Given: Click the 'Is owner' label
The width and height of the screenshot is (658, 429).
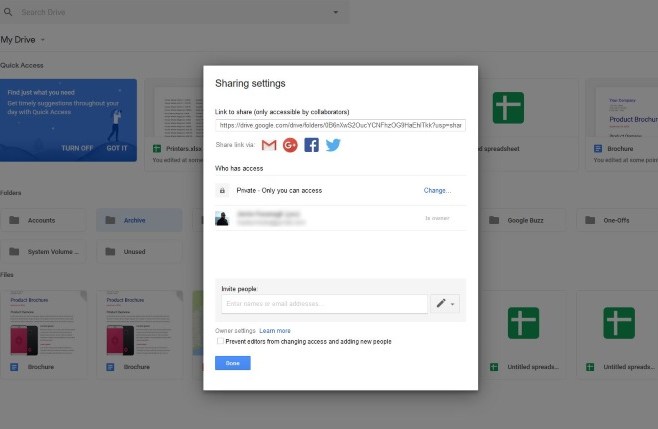Looking at the screenshot, I should (x=437, y=218).
